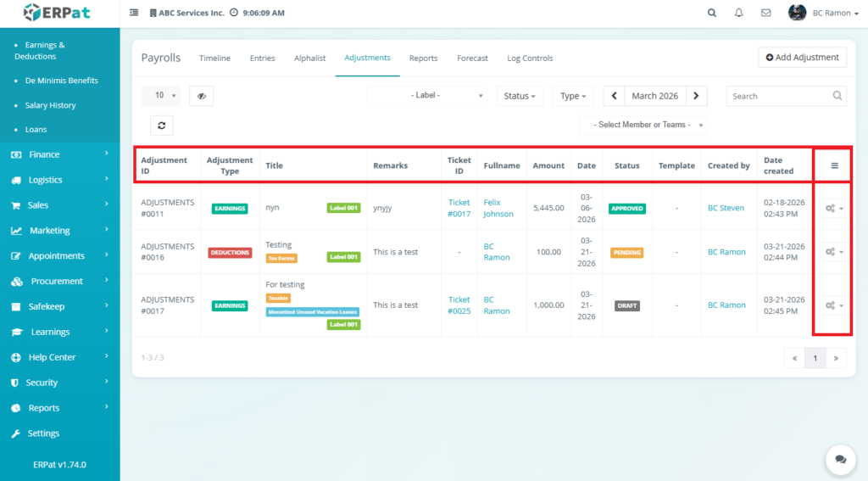
Task: Click the table column options menu icon
Action: pyautogui.click(x=834, y=165)
